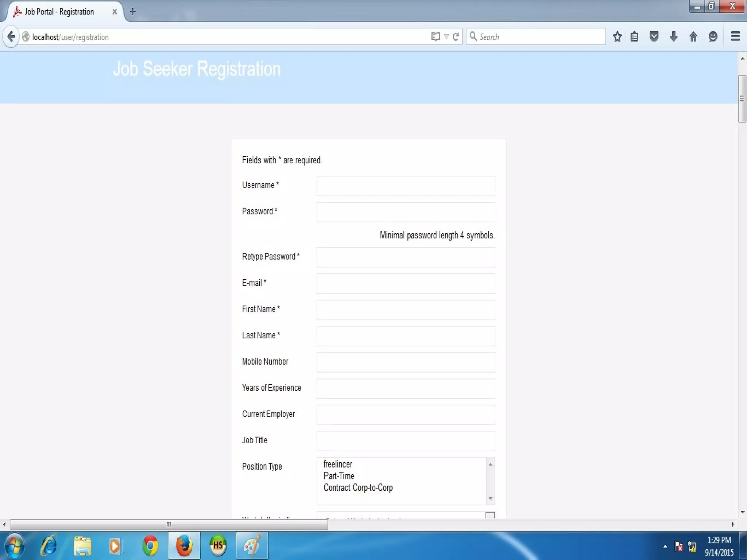Click the Pocket save icon
The height and width of the screenshot is (560, 747).
coord(654,37)
